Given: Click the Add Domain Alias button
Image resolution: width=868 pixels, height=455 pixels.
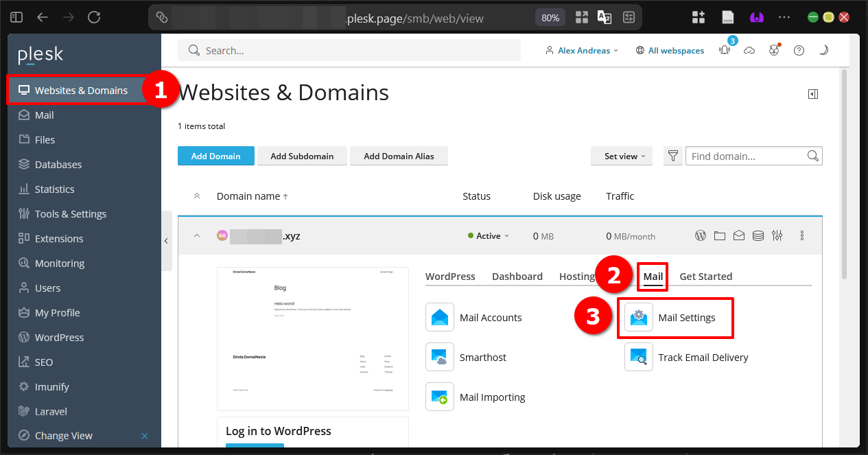Looking at the screenshot, I should (x=399, y=156).
